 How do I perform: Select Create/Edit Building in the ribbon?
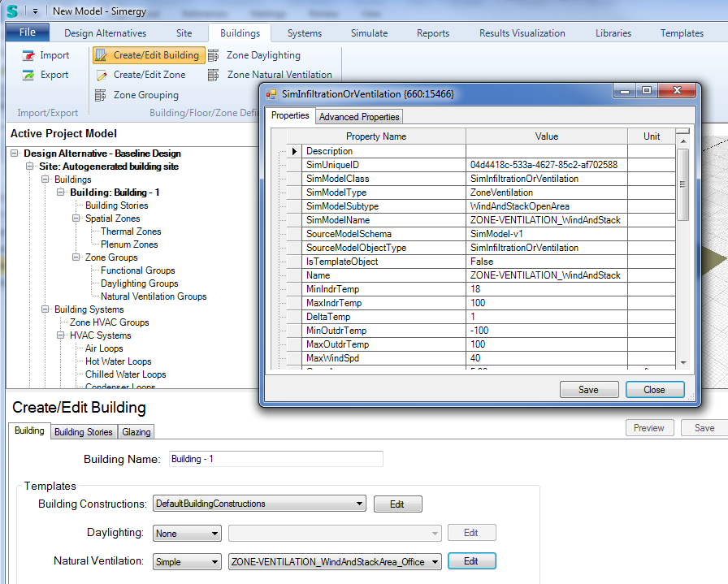click(x=149, y=55)
